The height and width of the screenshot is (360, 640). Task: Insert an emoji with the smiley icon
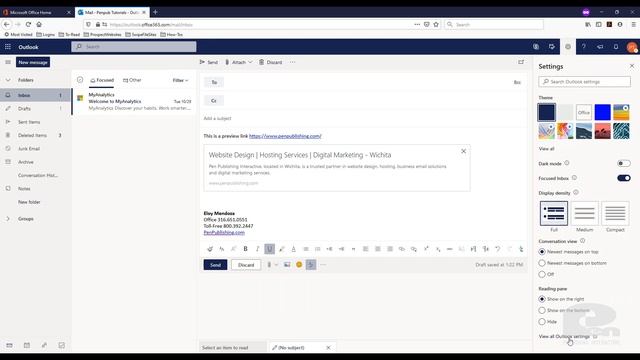click(x=299, y=264)
